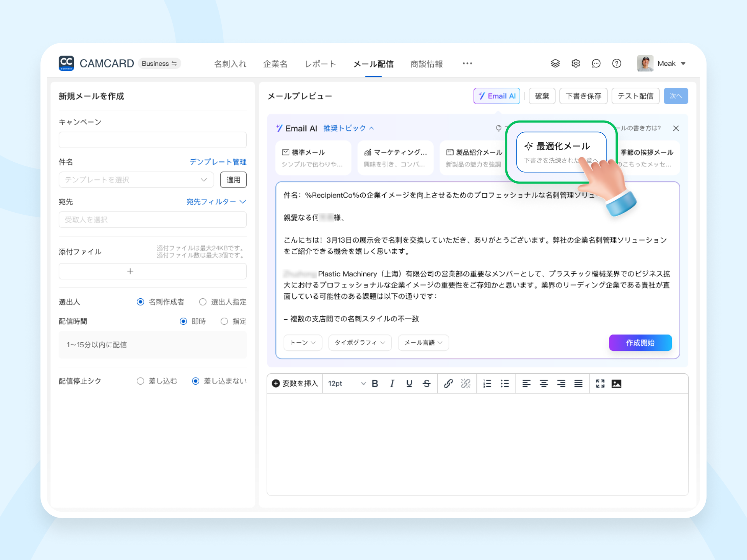Open the テンプレート管理 link
747x560 pixels.
click(x=218, y=162)
